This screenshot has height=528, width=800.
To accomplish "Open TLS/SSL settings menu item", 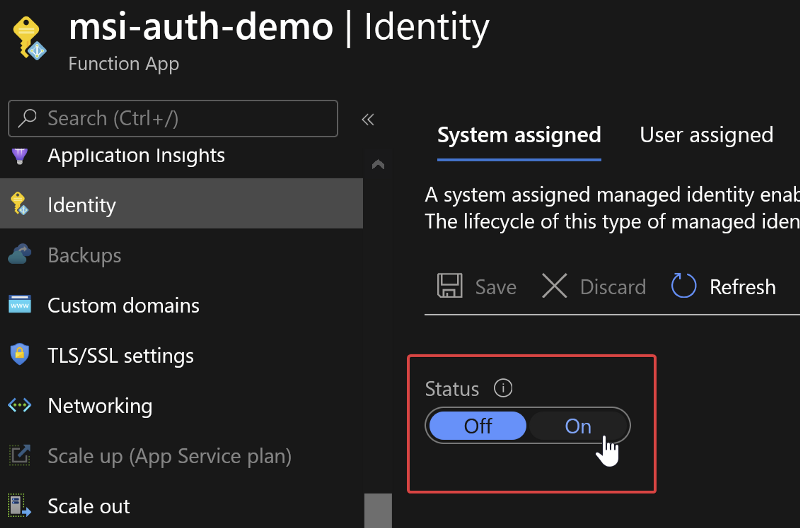I will click(x=182, y=355).
